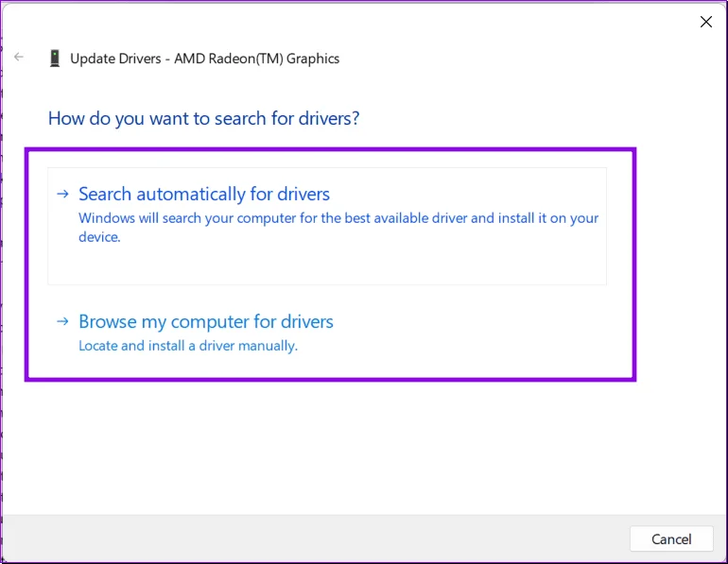Image resolution: width=728 pixels, height=564 pixels.
Task: Click the arrow beside Search automatically for drivers
Action: 62,194
